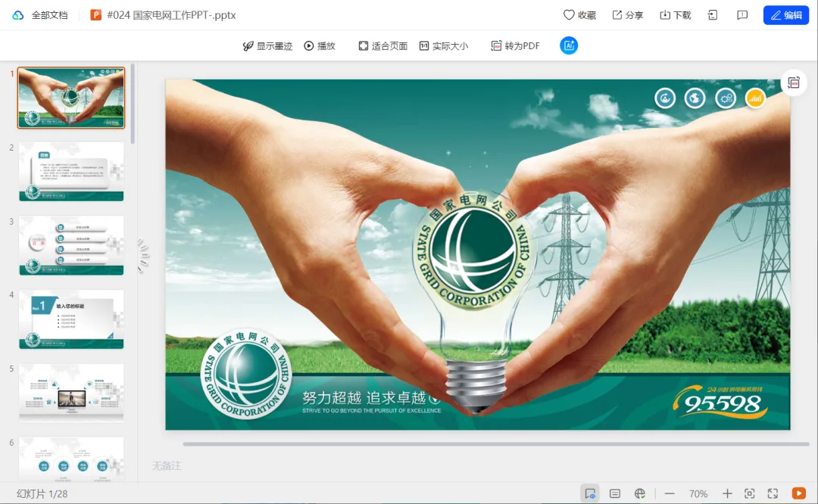
Task: Zoom out with the minus button
Action: click(x=670, y=493)
